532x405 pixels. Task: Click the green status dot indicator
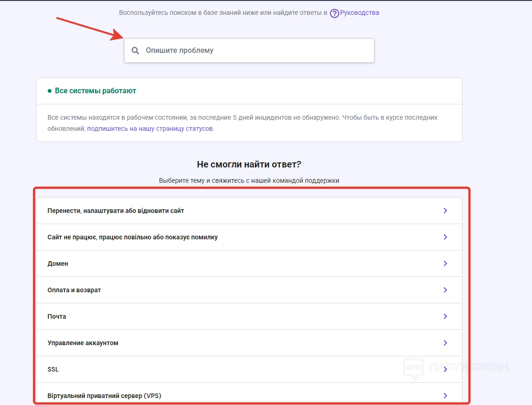(x=50, y=91)
